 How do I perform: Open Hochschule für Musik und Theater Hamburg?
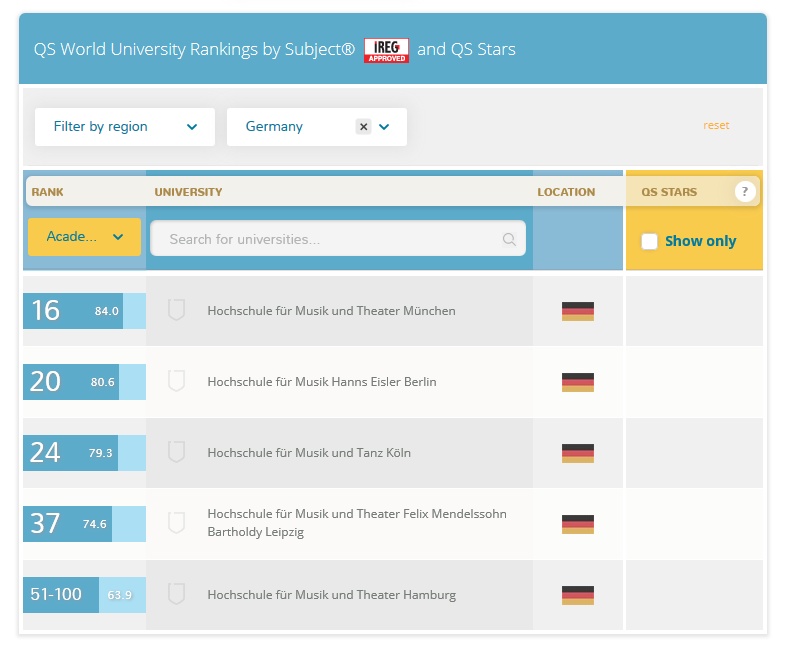[x=332, y=595]
